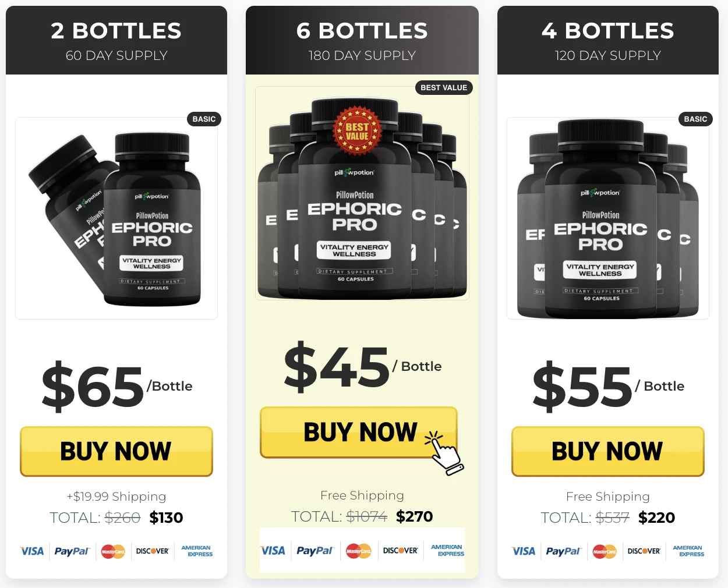The height and width of the screenshot is (588, 728).
Task: Click the MasterCard icon under 4 bottles
Action: [605, 551]
